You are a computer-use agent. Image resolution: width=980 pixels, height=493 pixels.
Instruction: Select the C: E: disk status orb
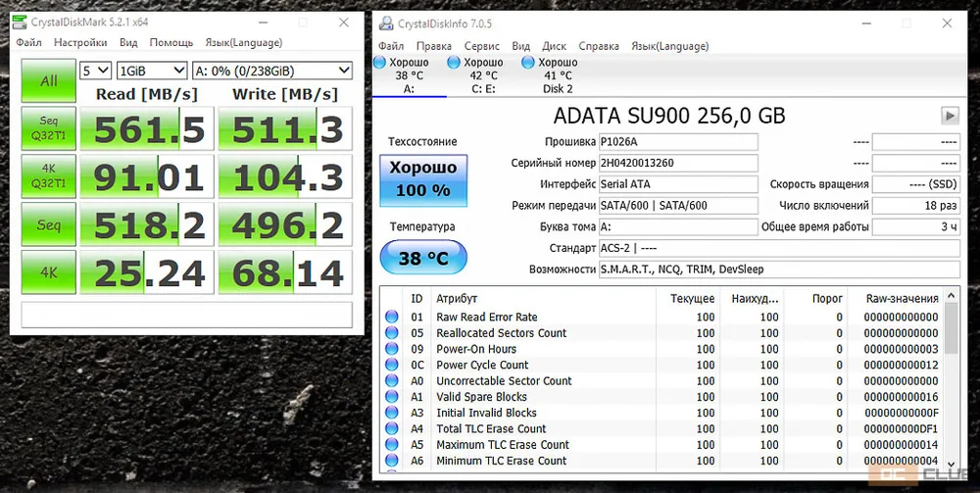(x=454, y=63)
